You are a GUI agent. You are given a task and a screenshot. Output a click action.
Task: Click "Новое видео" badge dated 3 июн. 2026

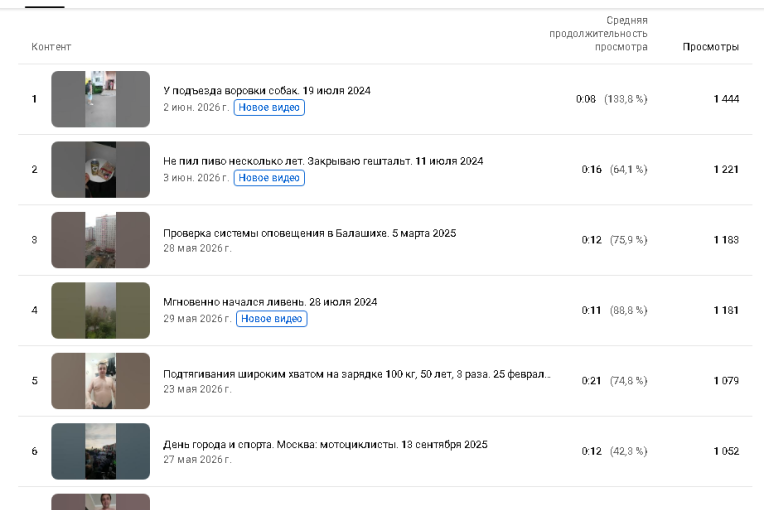(x=269, y=178)
